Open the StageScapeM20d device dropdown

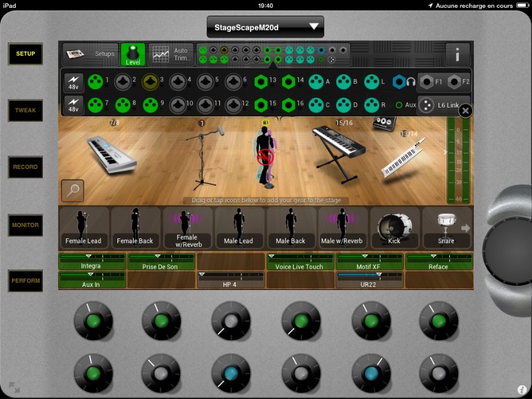pos(265,27)
